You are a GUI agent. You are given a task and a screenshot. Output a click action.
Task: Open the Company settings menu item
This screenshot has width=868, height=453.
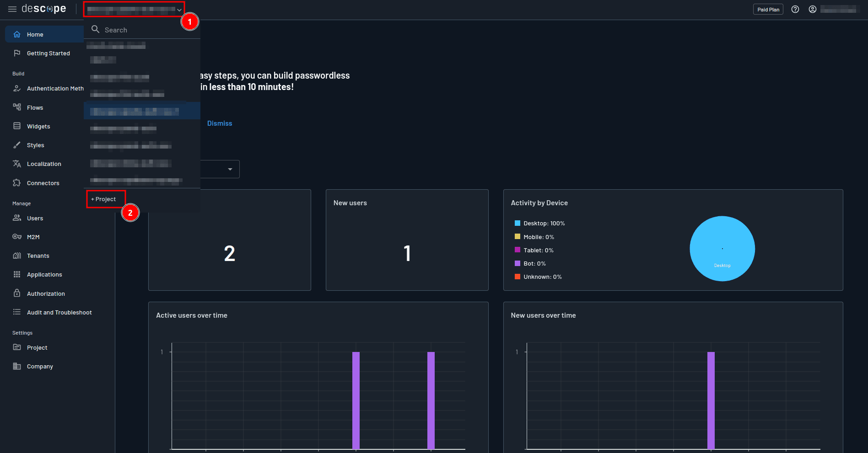40,366
